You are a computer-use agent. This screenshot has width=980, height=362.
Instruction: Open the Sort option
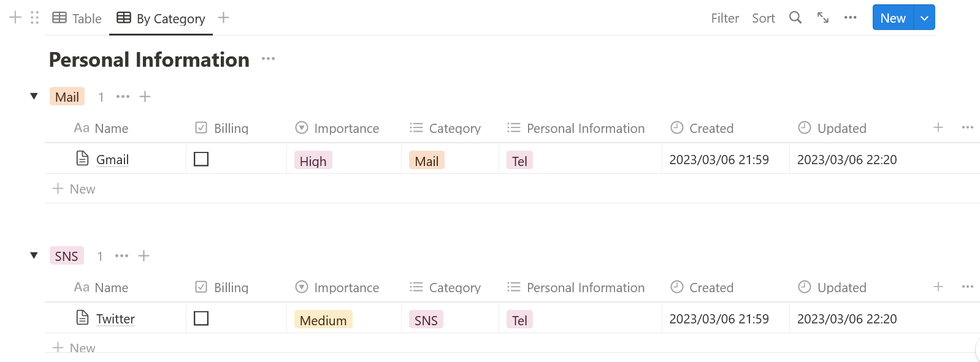[x=764, y=18]
